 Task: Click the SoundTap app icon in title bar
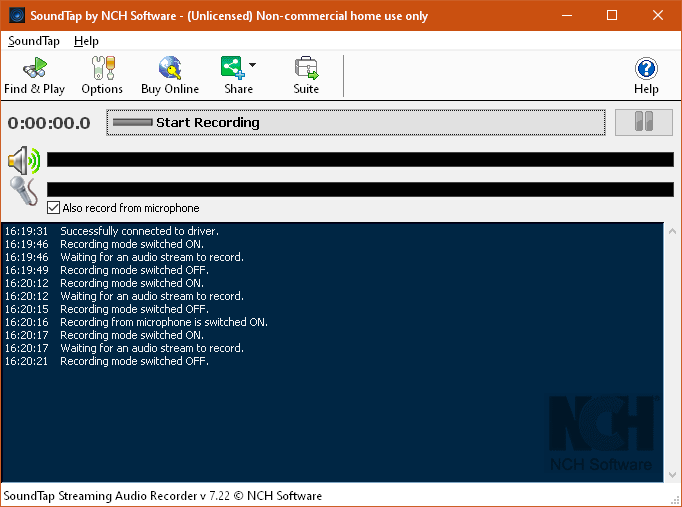point(17,16)
